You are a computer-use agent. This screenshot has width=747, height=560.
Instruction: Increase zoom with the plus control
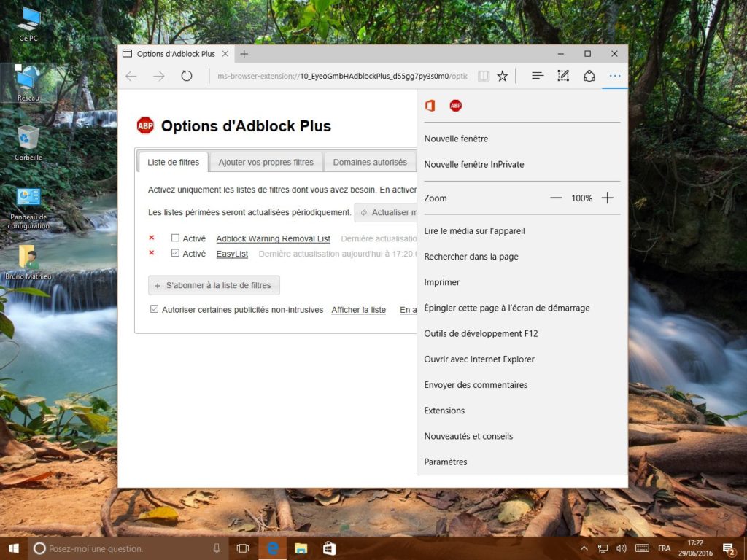[x=608, y=198]
